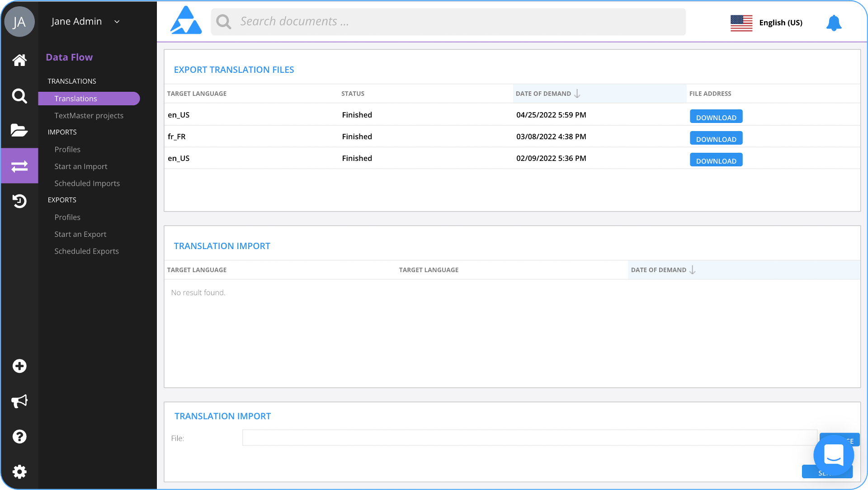The height and width of the screenshot is (490, 868).
Task: Click the File input field
Action: [530, 438]
